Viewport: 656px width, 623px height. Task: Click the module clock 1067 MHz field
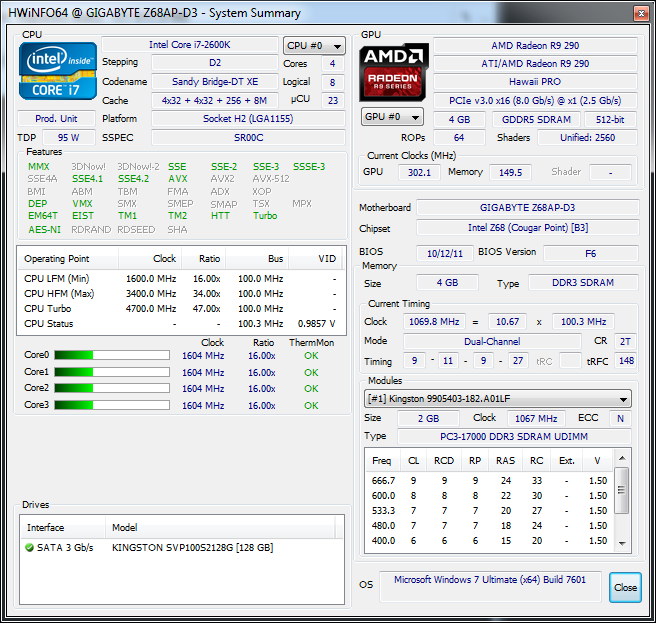[x=536, y=418]
